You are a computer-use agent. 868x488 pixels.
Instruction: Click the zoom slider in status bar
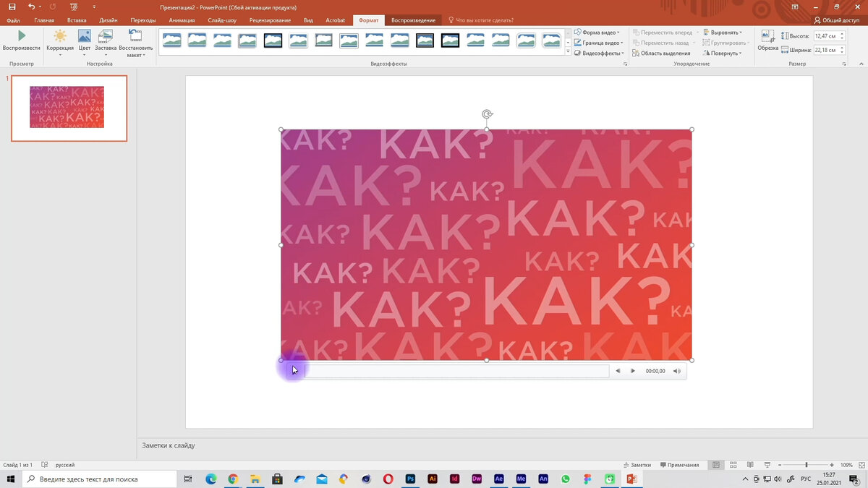(807, 465)
